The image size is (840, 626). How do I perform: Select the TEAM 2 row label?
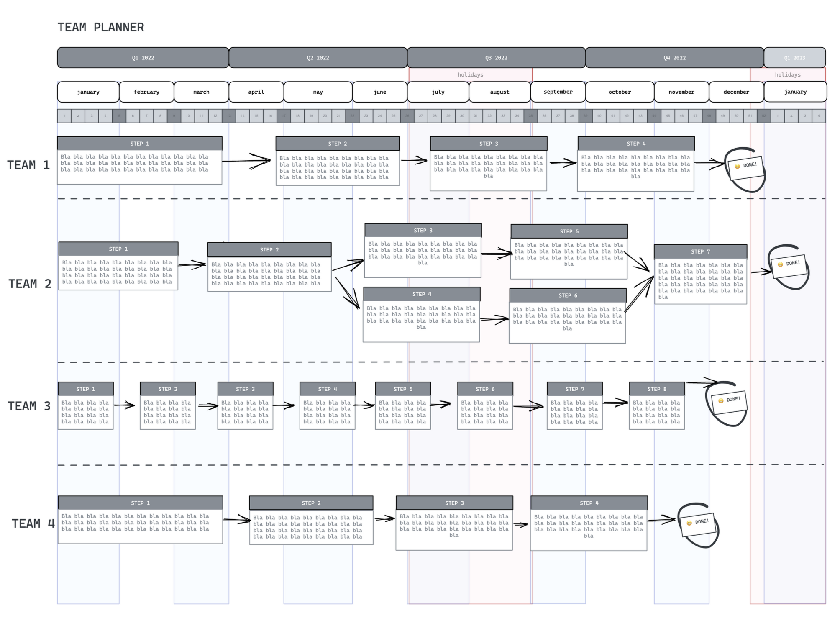[30, 284]
